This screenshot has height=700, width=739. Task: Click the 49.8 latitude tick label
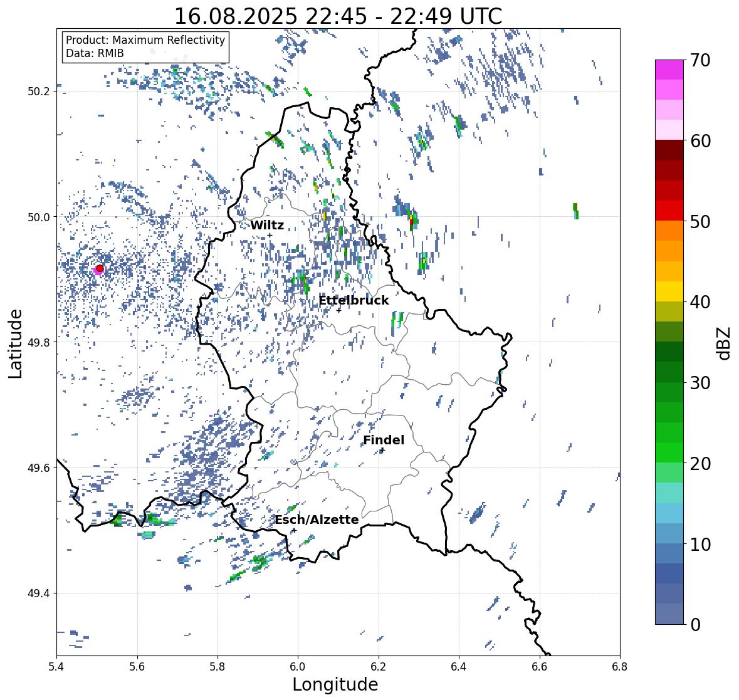(x=38, y=342)
